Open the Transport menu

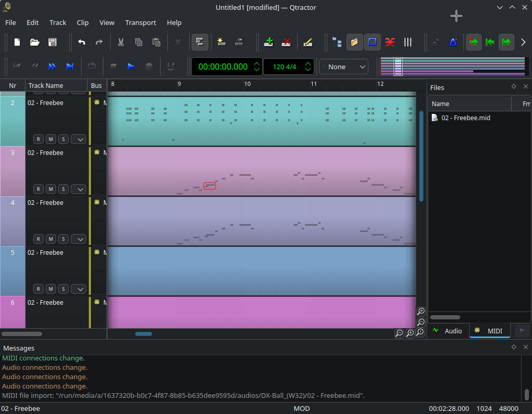tap(140, 22)
